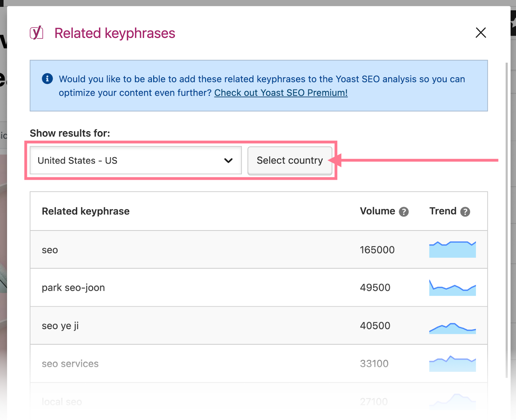The height and width of the screenshot is (420, 516).
Task: Click the 'seo ye ji' keyphrase text
Action: click(x=60, y=326)
